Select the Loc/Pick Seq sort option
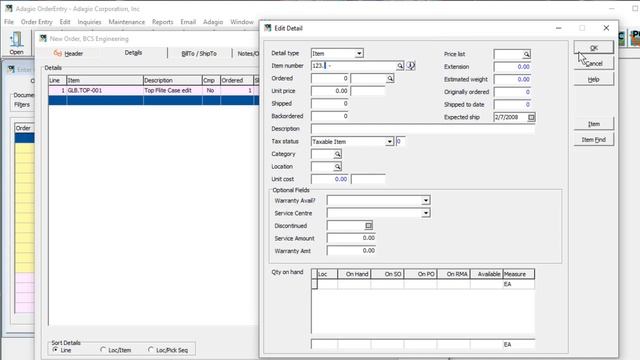Viewport: 640px width, 360px height. click(151, 350)
